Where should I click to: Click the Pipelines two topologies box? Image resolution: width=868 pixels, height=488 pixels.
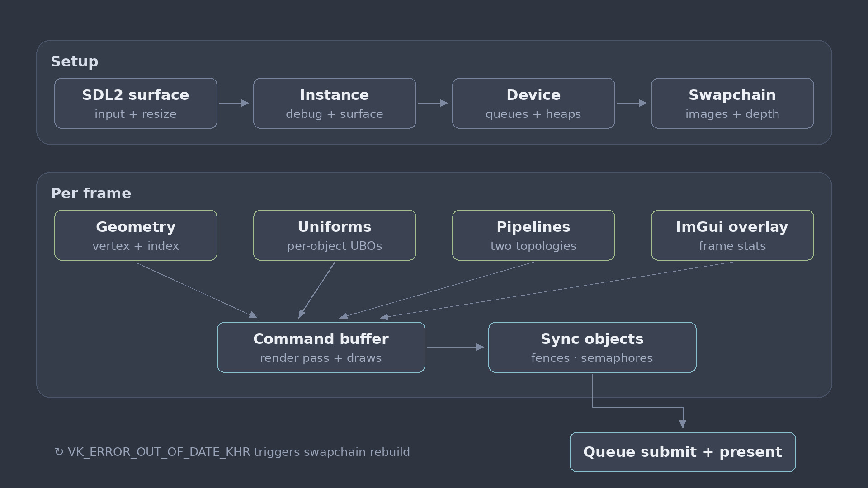click(x=533, y=235)
